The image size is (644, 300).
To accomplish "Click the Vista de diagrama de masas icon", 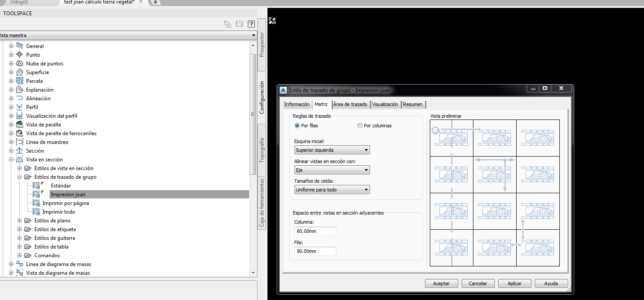I will pos(19,273).
